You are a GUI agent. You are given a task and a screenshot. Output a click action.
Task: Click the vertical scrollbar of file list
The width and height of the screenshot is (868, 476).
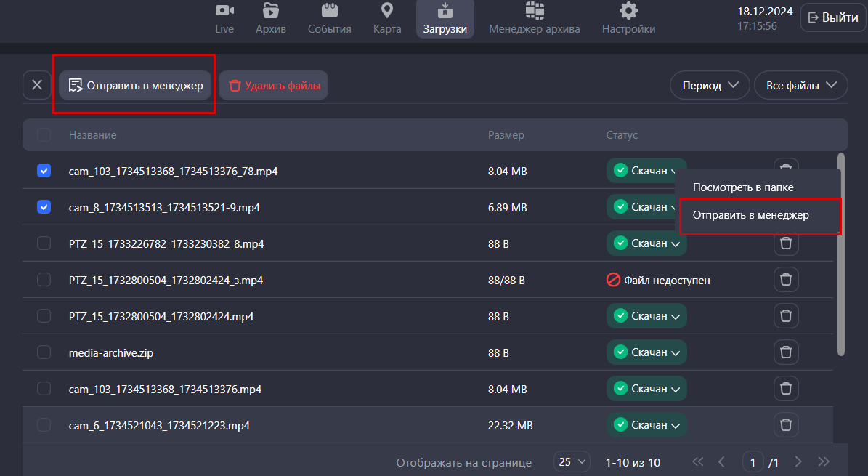(x=841, y=254)
